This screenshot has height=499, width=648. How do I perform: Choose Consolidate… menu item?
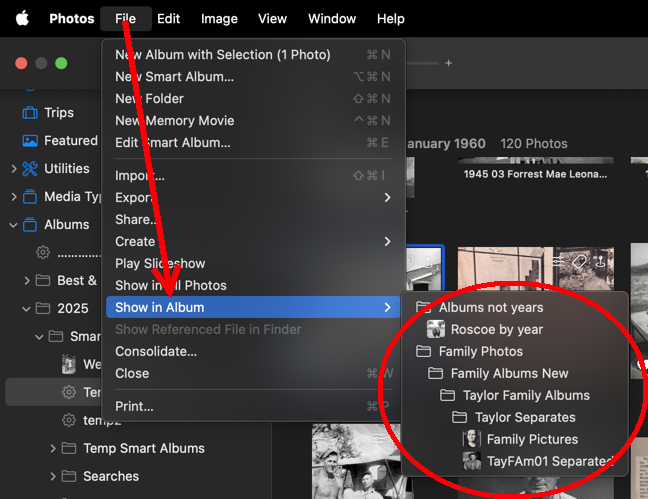[253, 351]
